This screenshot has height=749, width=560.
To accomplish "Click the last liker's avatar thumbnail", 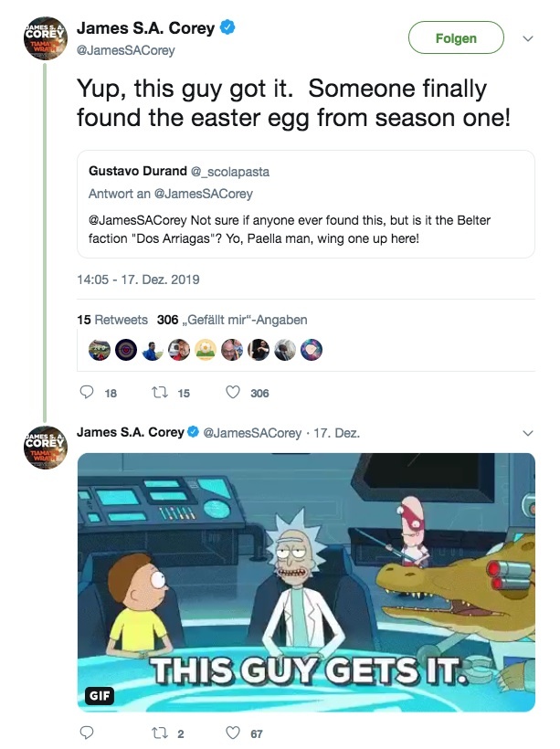I will click(x=312, y=351).
